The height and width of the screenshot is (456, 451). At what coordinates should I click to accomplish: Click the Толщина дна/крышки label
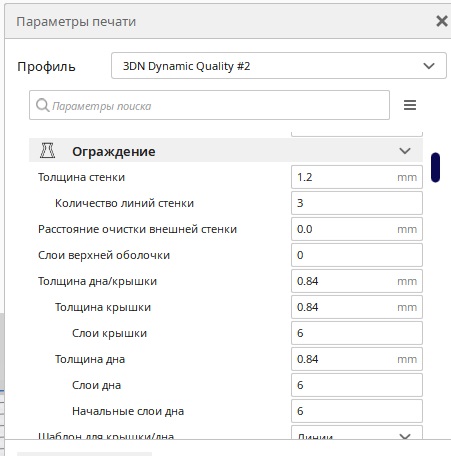point(97,281)
